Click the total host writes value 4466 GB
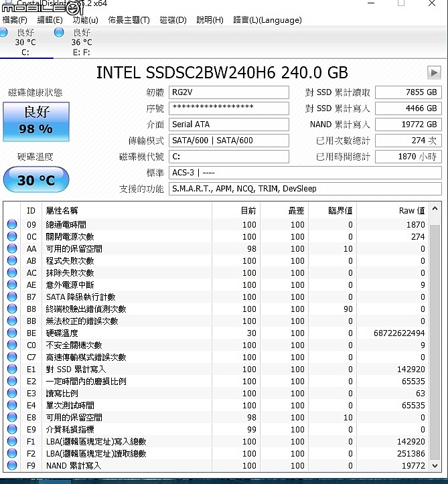Viewport: 448px width, 484px height. click(408, 108)
